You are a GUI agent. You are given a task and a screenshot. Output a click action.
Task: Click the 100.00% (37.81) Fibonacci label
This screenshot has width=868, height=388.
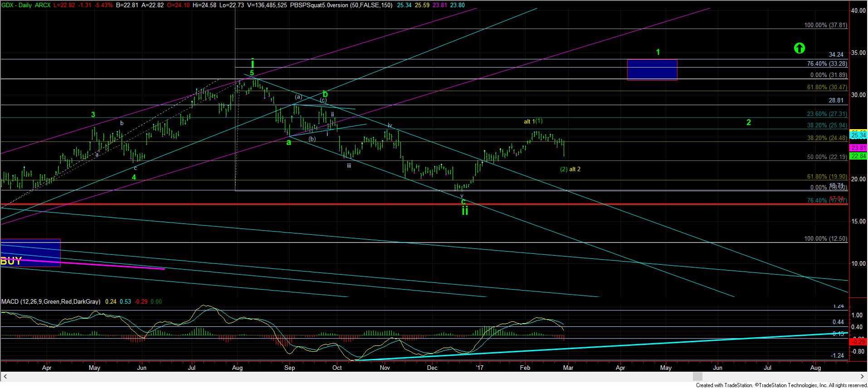click(x=825, y=25)
